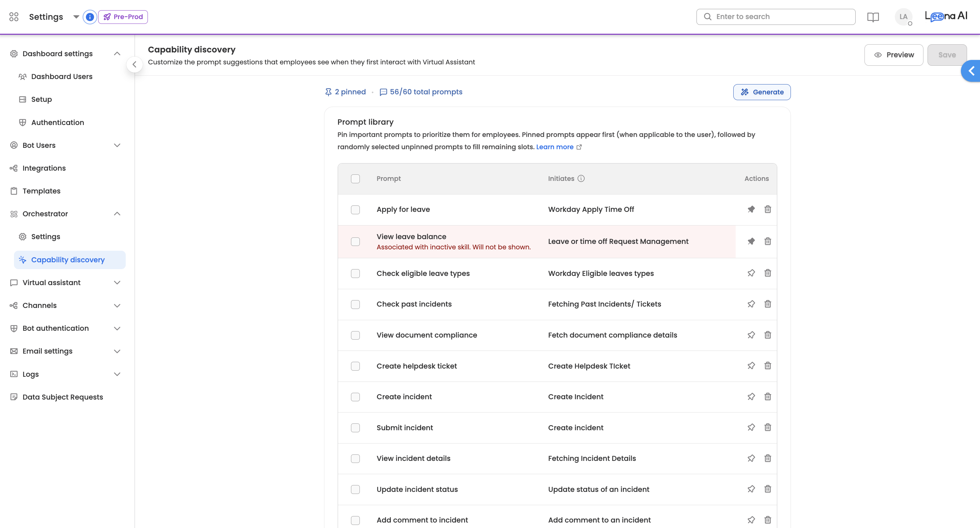Collapse the sidebar with the arrow button

134,64
